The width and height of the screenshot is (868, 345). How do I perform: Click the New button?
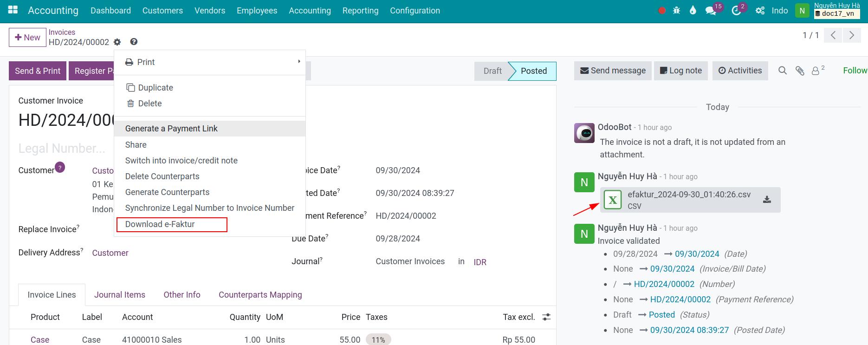[x=27, y=38]
